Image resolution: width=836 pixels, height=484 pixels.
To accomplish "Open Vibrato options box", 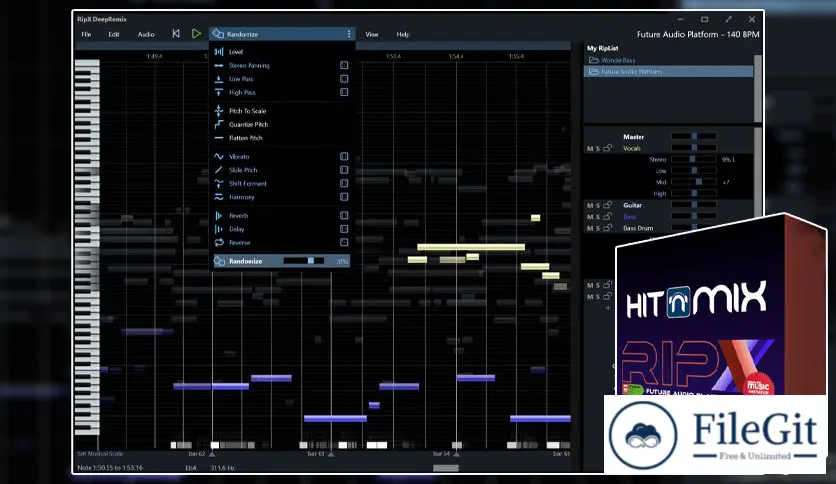I will click(x=344, y=157).
